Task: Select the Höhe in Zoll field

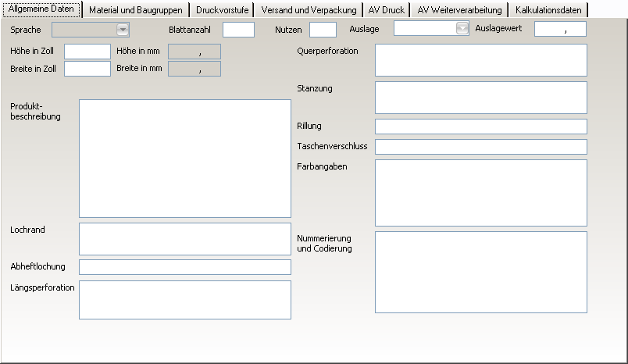Action: pos(87,52)
